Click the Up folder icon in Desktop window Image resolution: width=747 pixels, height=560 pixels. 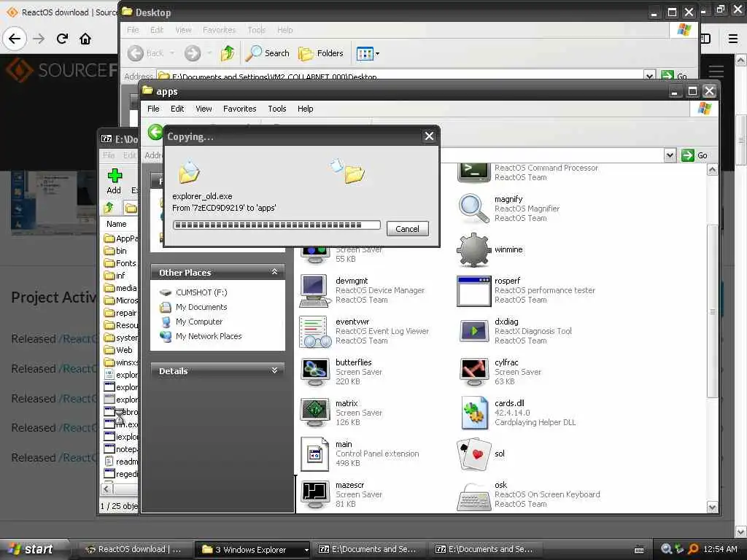click(x=228, y=53)
